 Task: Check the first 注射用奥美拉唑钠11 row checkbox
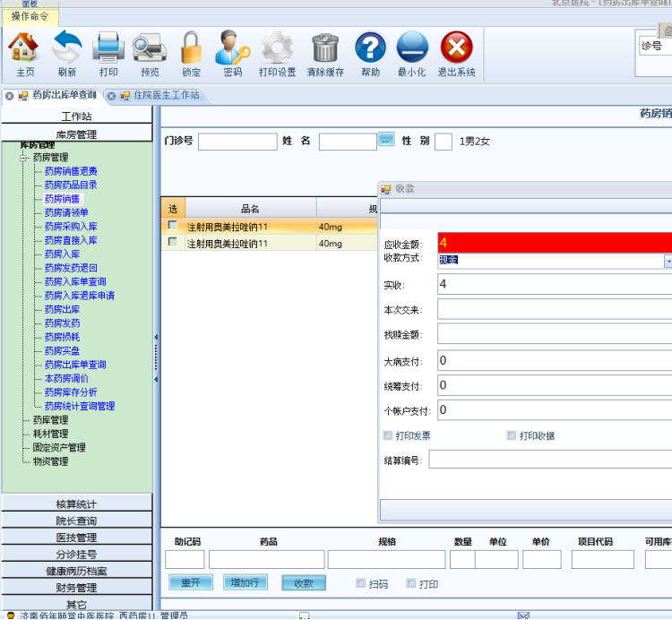tap(172, 225)
